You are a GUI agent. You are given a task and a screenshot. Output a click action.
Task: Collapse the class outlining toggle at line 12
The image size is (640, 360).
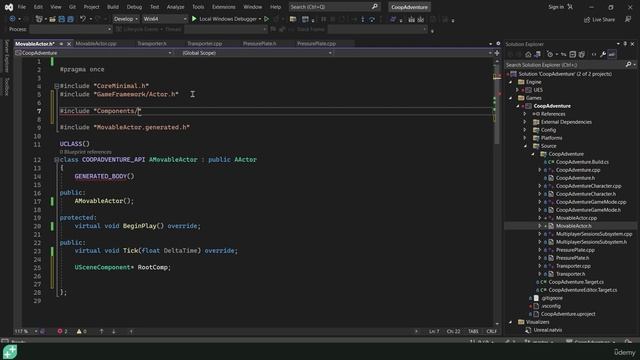(x=56, y=160)
